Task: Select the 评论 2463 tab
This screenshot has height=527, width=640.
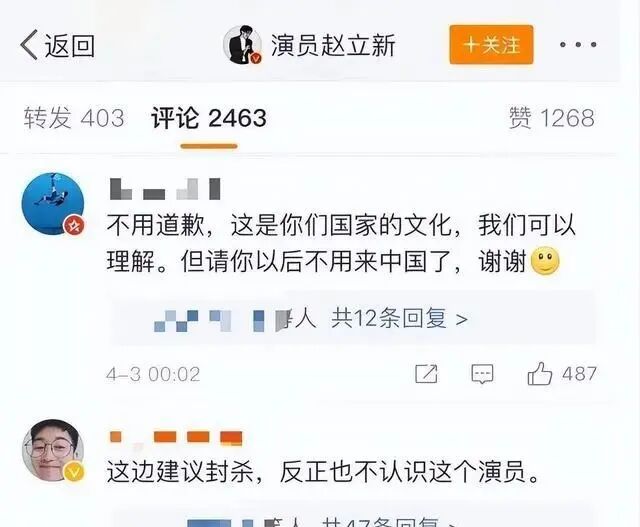Action: pos(209,118)
